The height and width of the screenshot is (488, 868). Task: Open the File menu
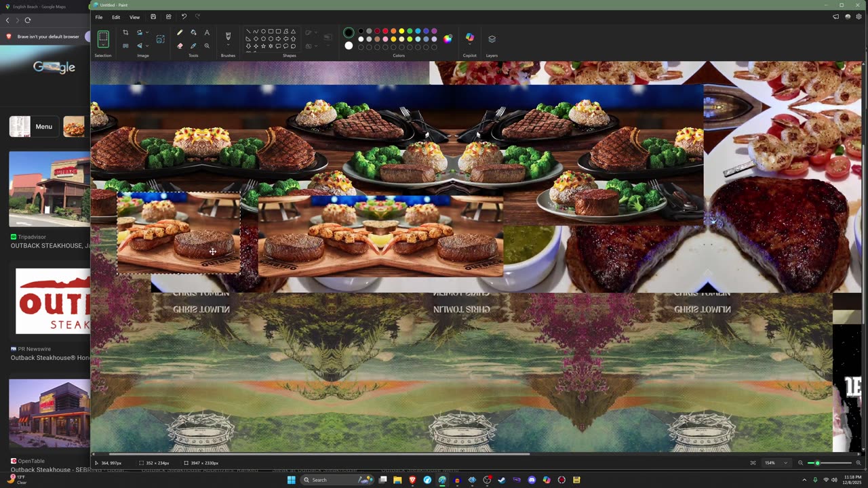[x=99, y=17]
